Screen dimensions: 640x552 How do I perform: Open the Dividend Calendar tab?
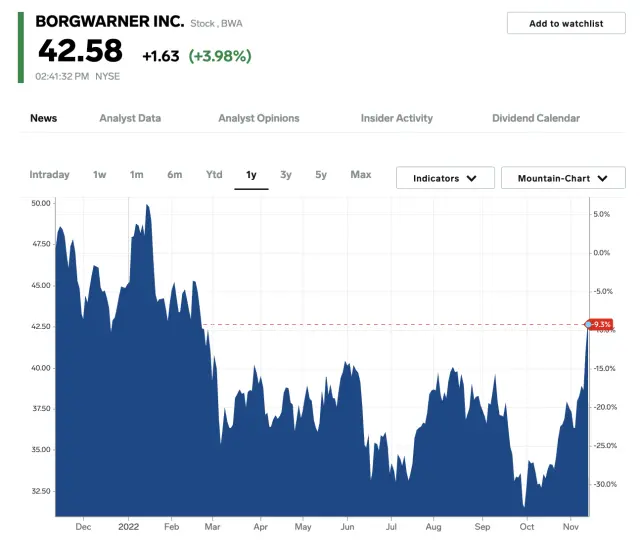tap(536, 118)
